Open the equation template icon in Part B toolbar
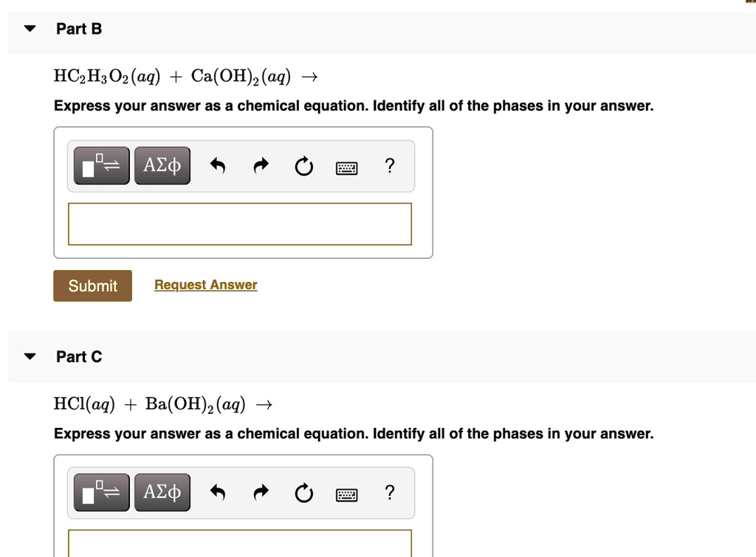Viewport: 756px width, 557px height. [100, 165]
